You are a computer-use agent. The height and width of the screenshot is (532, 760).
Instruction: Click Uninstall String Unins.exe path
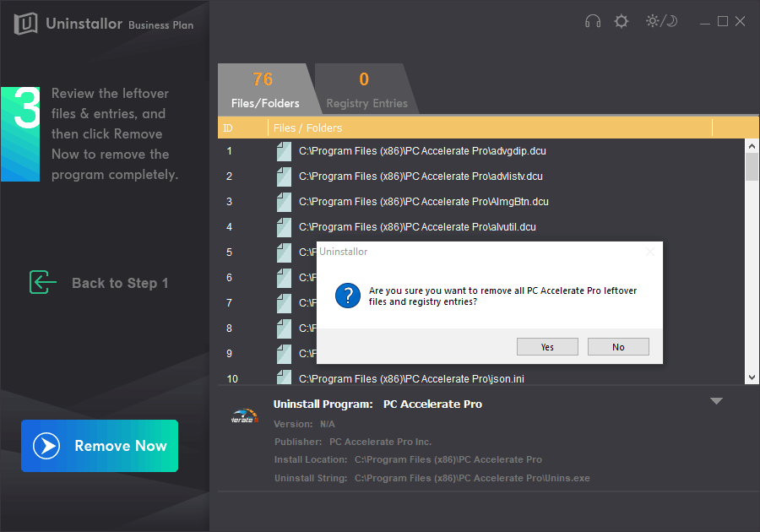pos(472,478)
